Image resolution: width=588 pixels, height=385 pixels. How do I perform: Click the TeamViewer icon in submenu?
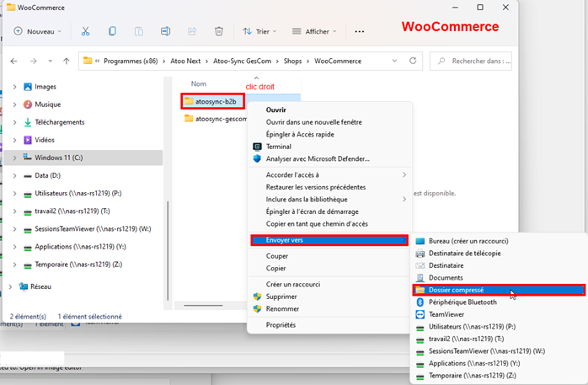click(420, 314)
